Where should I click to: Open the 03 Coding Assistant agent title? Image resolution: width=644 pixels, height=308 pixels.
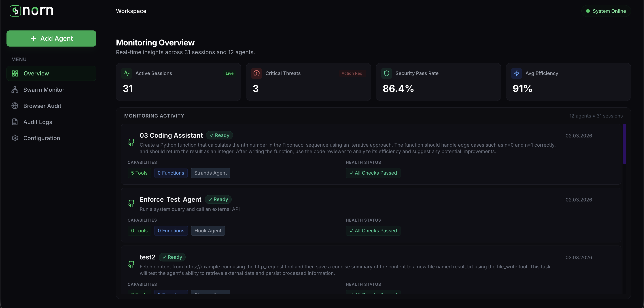(x=171, y=135)
